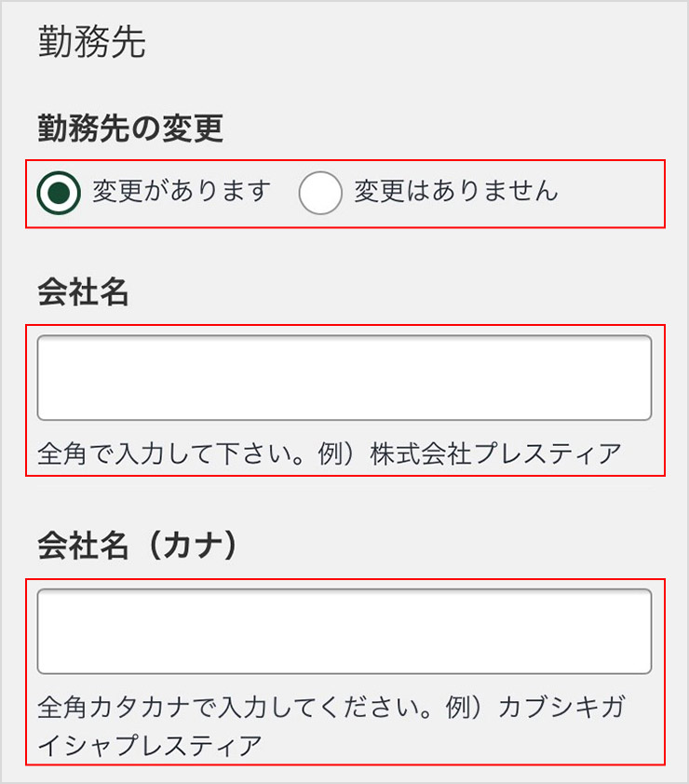Click the 変更はありません option label text
Screen dimensions: 689x784
pos(456,192)
